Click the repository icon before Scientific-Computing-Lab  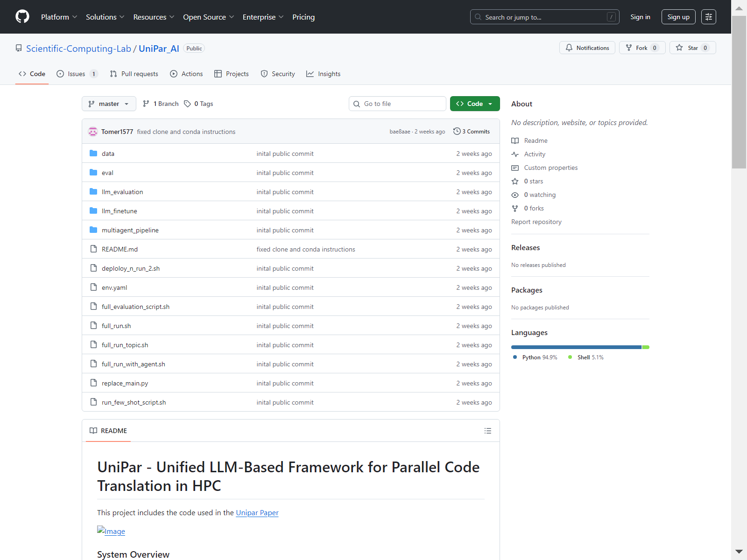point(19,48)
